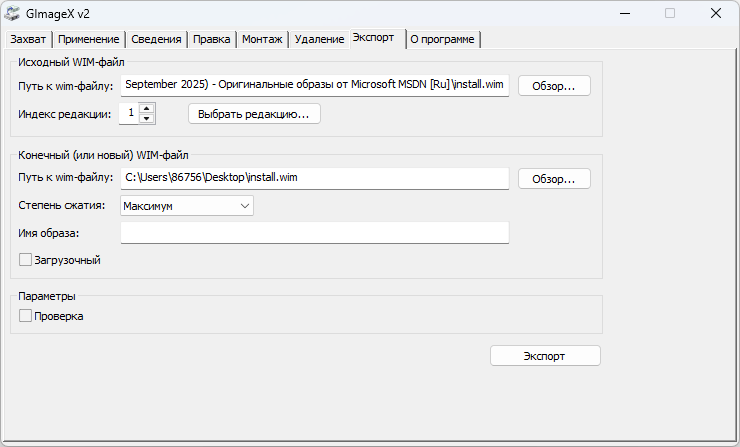The image size is (740, 447).
Task: Switch to the Удаление tab
Action: (319, 39)
